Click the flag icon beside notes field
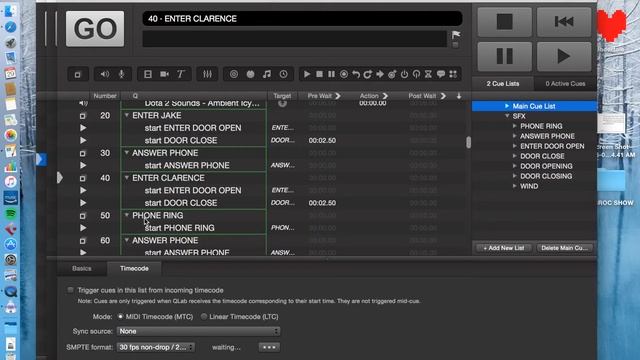 [456, 35]
